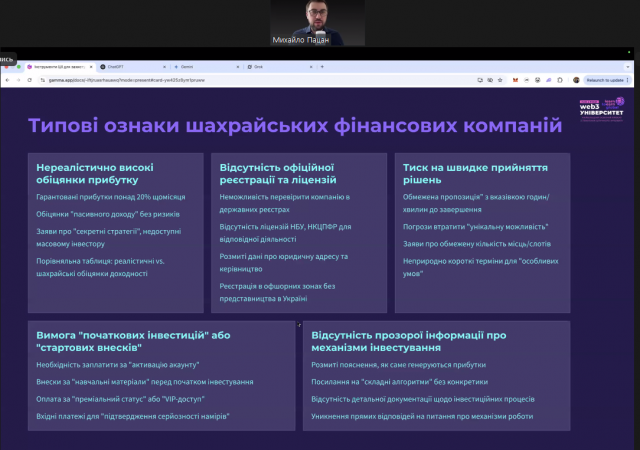Click the purple feather extension icon
Screen dimensions: 640x450
[x=549, y=80]
